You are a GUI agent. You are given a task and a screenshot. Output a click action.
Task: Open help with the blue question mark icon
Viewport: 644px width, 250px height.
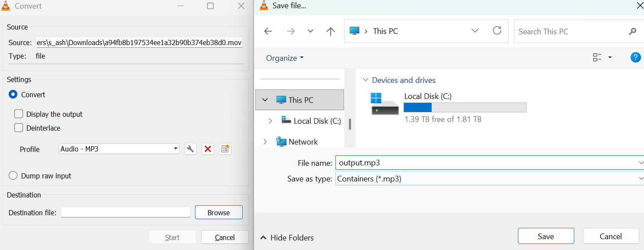pyautogui.click(x=635, y=57)
